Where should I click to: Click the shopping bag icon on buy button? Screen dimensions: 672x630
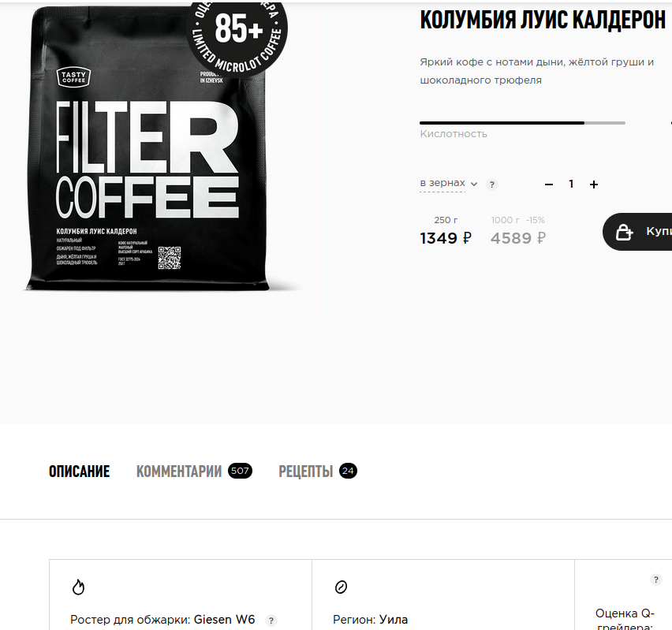(x=624, y=232)
